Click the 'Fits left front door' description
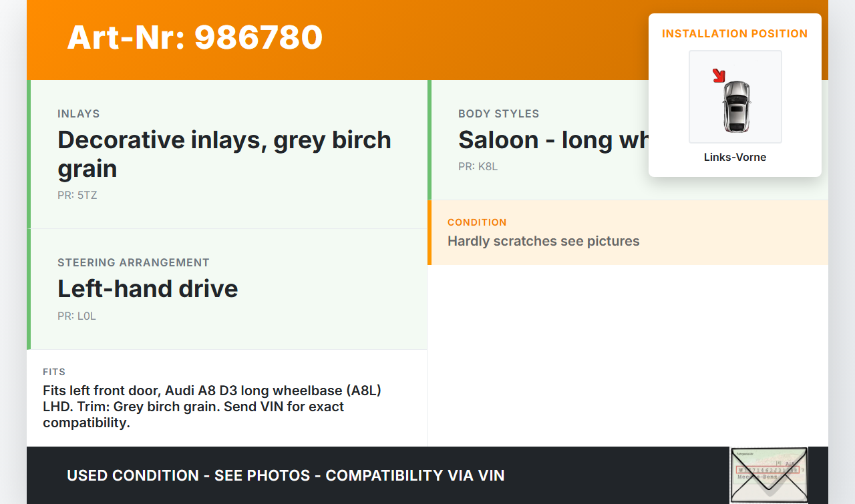Image resolution: width=855 pixels, height=504 pixels. [212, 407]
